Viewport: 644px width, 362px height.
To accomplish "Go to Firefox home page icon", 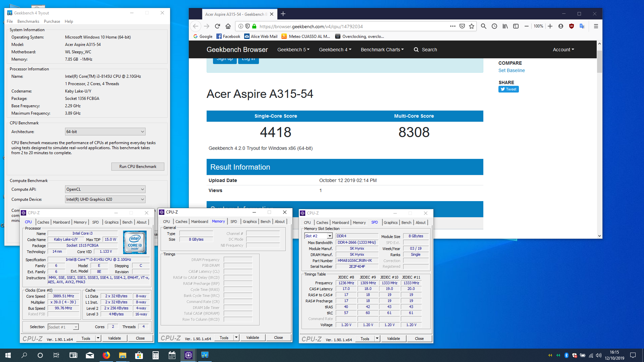I will 228,26.
